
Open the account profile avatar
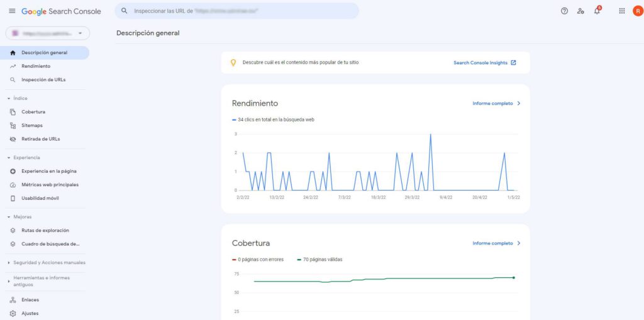tap(637, 11)
